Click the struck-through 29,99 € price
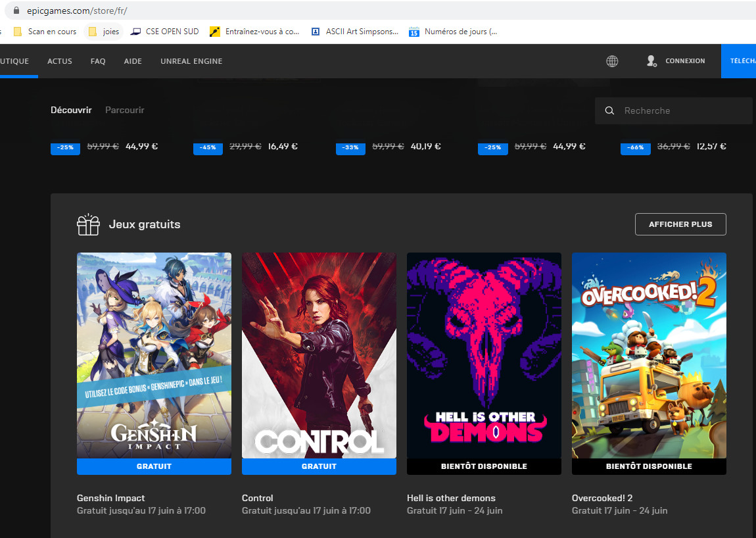 click(x=245, y=146)
